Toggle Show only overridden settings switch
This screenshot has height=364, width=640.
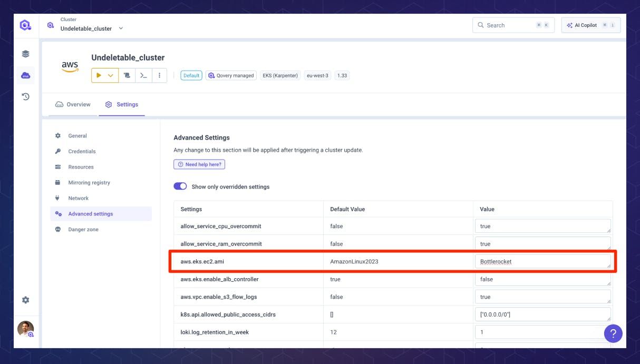[x=180, y=186]
